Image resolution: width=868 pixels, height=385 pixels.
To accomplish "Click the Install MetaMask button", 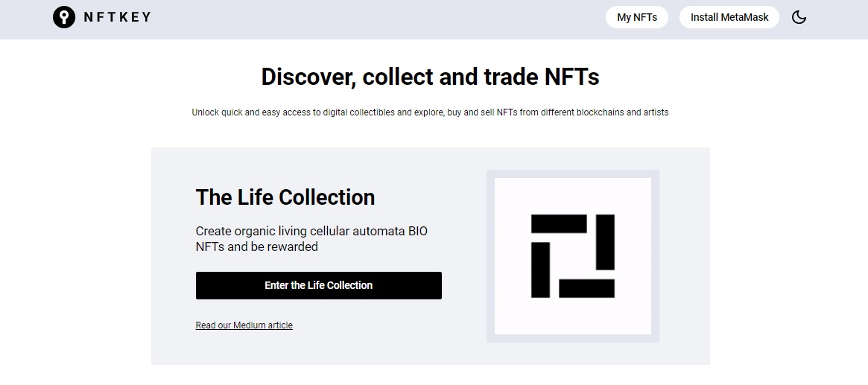I will [x=729, y=17].
